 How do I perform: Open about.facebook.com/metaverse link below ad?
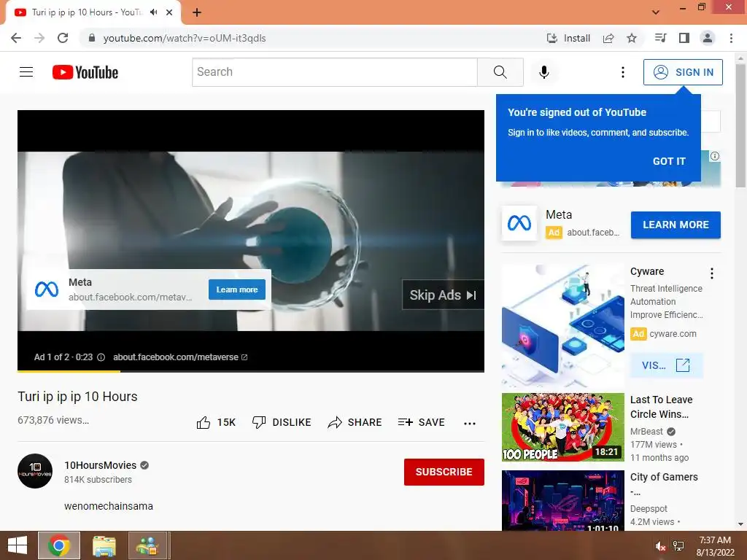pyautogui.click(x=180, y=357)
